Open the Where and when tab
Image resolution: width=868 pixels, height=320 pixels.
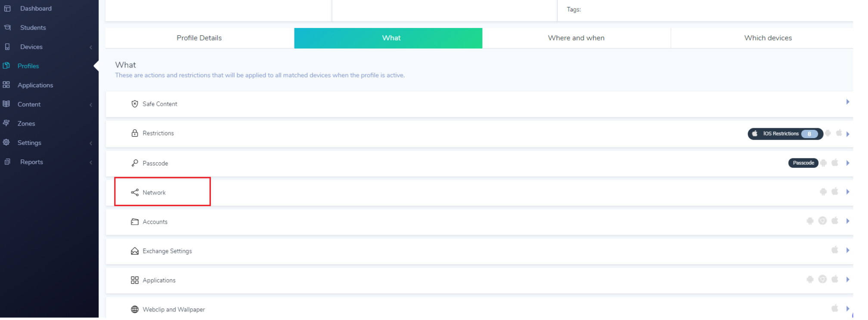[x=577, y=38]
